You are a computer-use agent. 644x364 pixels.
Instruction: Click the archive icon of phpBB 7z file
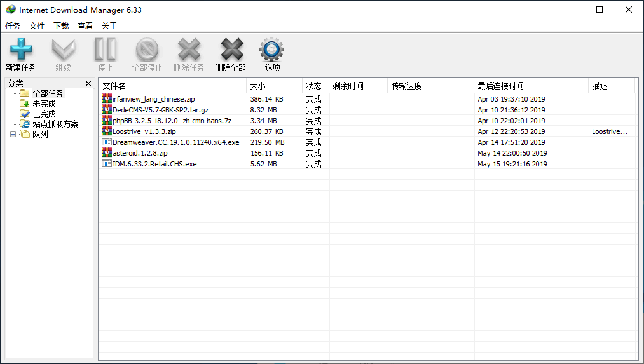coord(107,120)
